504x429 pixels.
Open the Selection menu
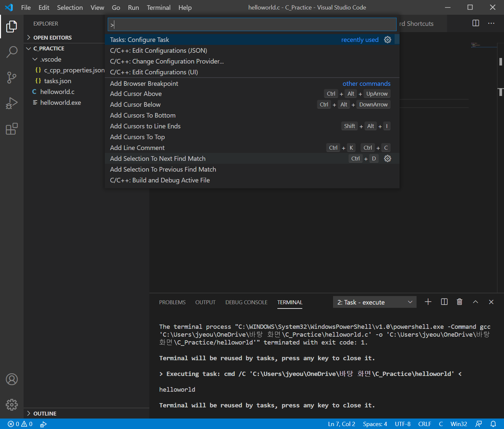click(70, 8)
